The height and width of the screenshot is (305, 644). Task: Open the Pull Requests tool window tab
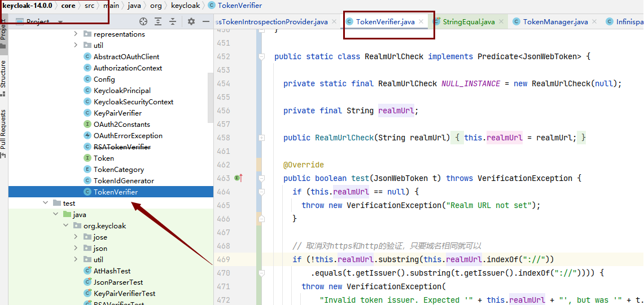pyautogui.click(x=3, y=134)
